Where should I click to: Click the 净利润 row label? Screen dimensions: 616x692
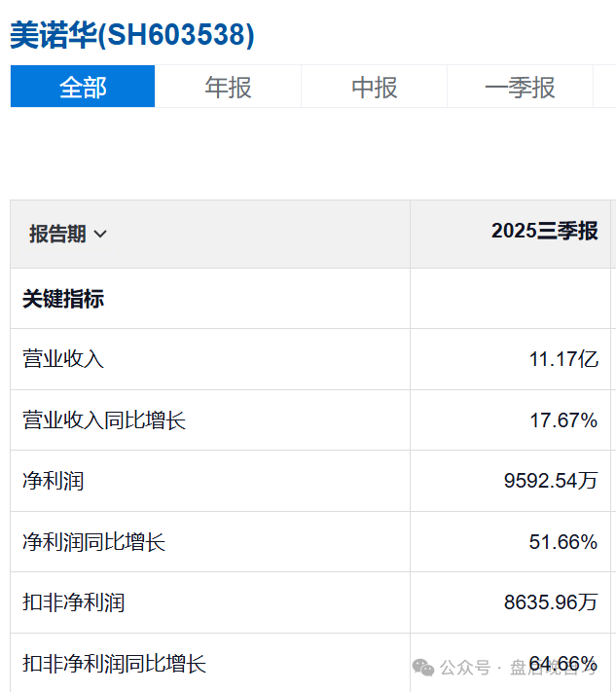[53, 481]
